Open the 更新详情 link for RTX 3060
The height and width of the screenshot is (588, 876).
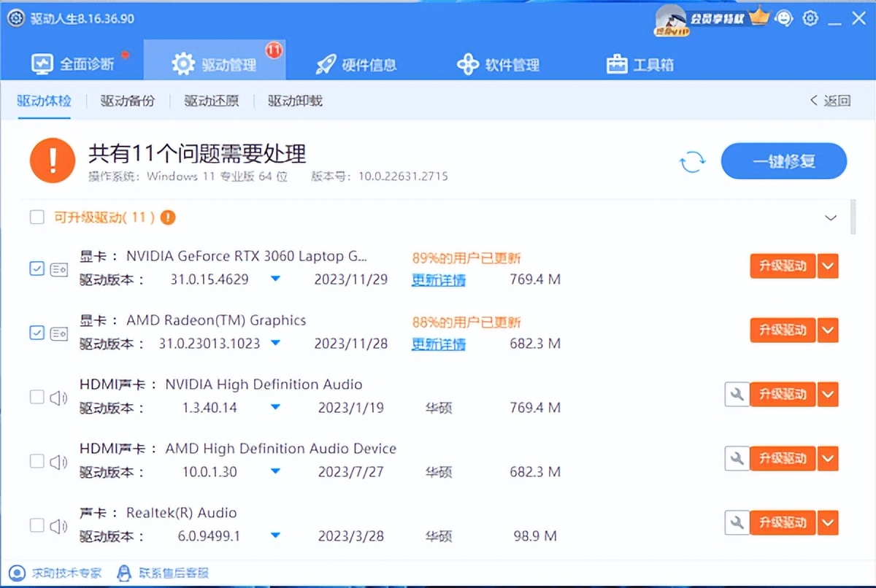tap(439, 280)
